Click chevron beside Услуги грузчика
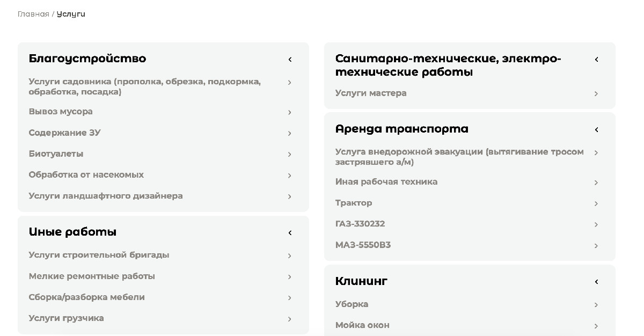This screenshot has height=336, width=644. click(x=290, y=319)
